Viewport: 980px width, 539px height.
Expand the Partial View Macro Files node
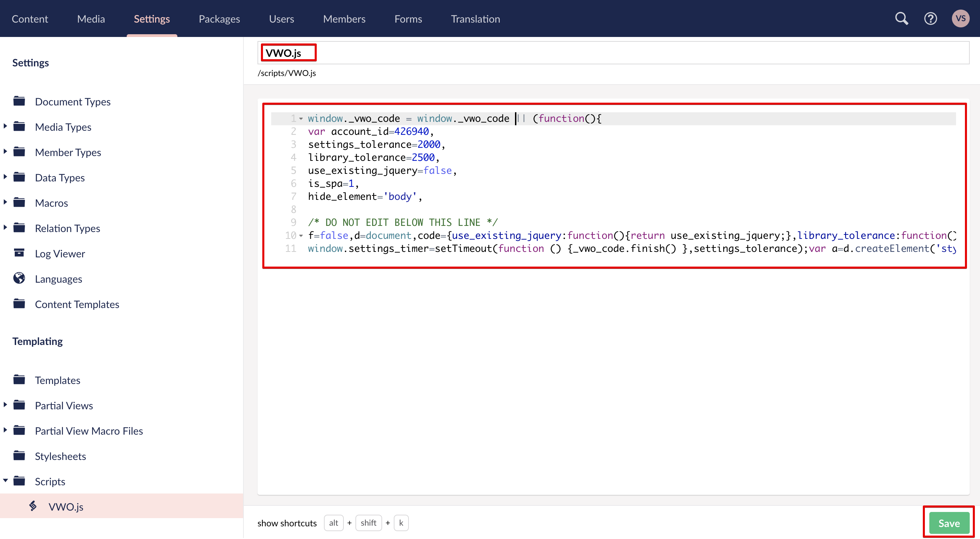pos(5,430)
